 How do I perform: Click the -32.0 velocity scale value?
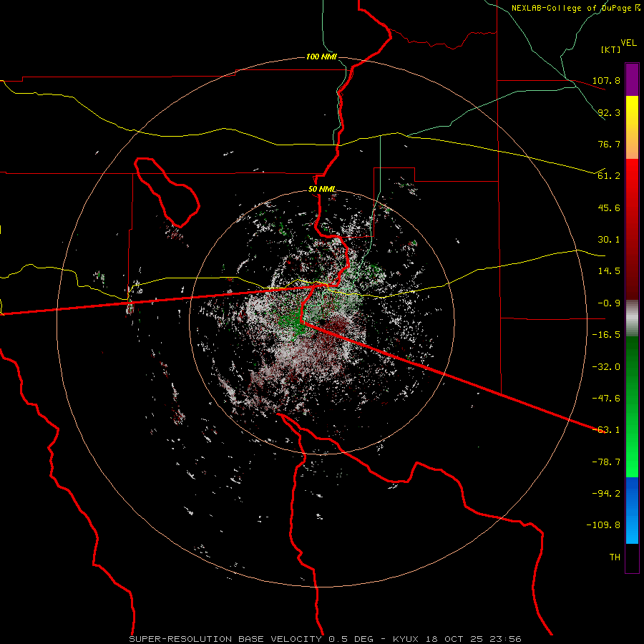606,367
